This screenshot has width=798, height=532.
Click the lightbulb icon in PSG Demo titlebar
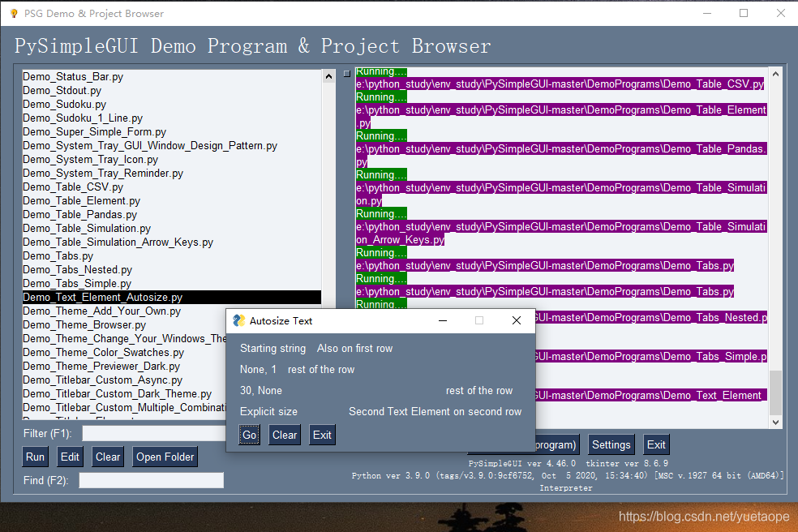pos(15,13)
